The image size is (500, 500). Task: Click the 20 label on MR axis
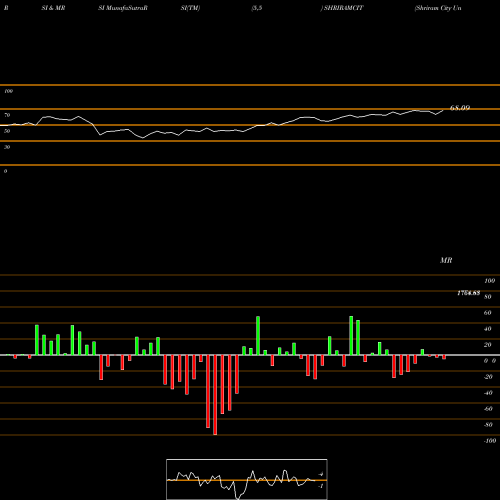click(488, 345)
